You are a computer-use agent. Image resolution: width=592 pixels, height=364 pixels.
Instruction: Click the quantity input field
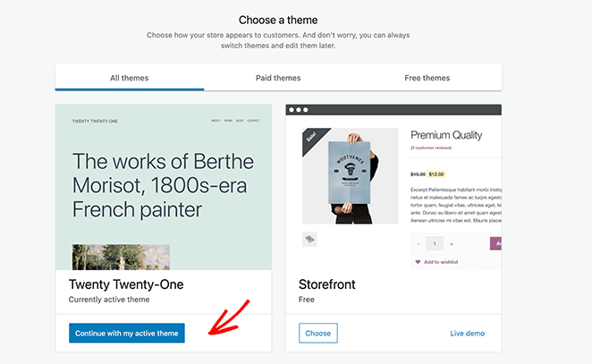click(x=434, y=243)
